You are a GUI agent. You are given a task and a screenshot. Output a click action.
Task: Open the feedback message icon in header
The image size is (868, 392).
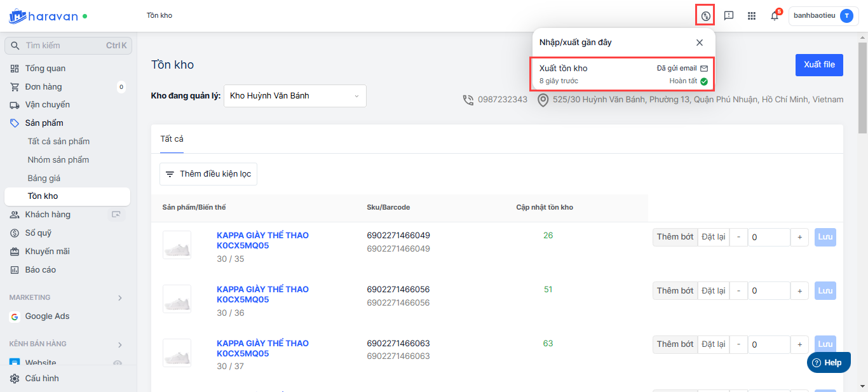tap(729, 16)
